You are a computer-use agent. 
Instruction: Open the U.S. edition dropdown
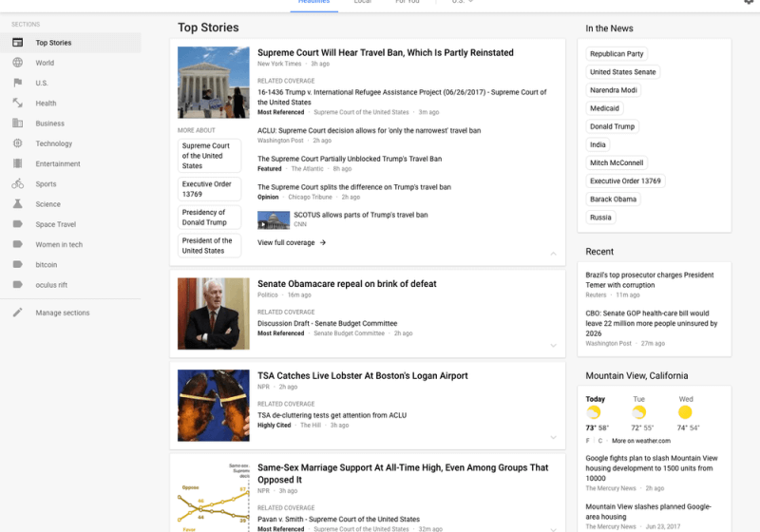[x=463, y=2]
